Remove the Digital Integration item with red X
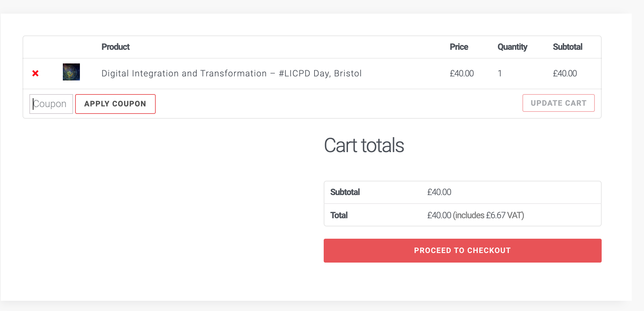The image size is (644, 311). pos(35,73)
